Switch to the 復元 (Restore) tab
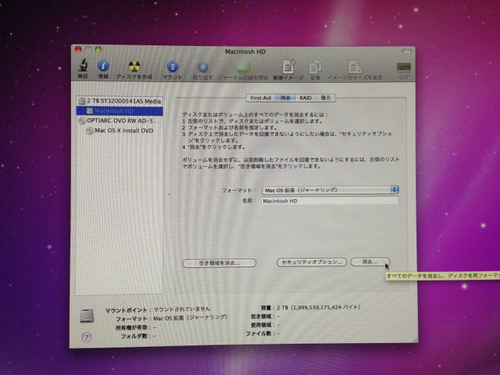This screenshot has height=375, width=500. point(325,98)
